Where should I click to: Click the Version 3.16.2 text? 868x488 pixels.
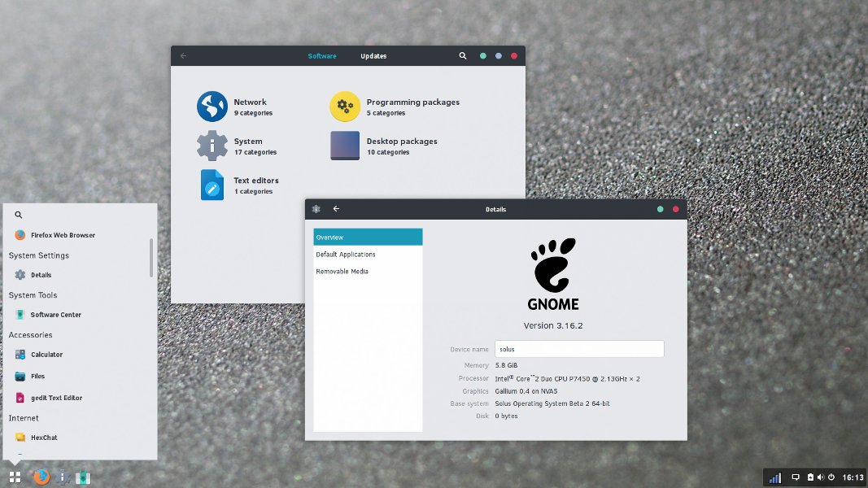[553, 326]
